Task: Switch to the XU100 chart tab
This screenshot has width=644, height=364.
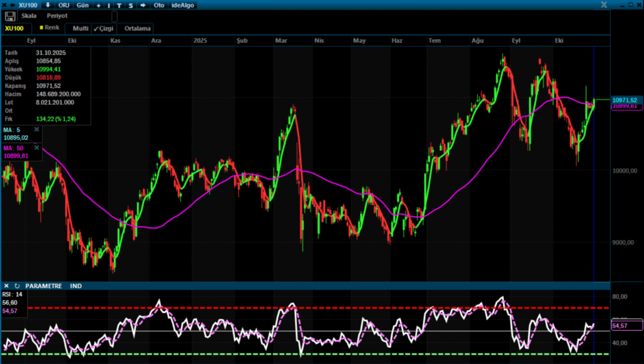Action: coord(14,28)
